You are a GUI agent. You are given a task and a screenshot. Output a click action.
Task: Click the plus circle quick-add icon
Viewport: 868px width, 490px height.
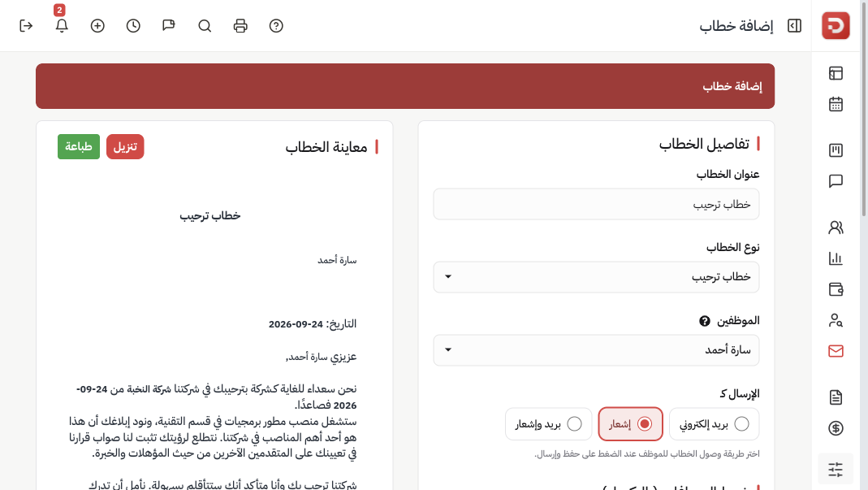point(97,25)
